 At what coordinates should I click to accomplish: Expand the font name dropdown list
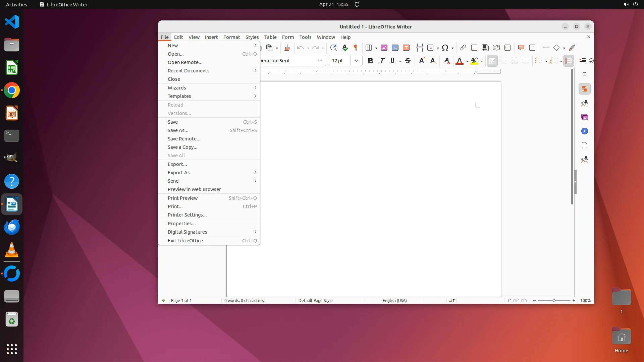click(320, 61)
